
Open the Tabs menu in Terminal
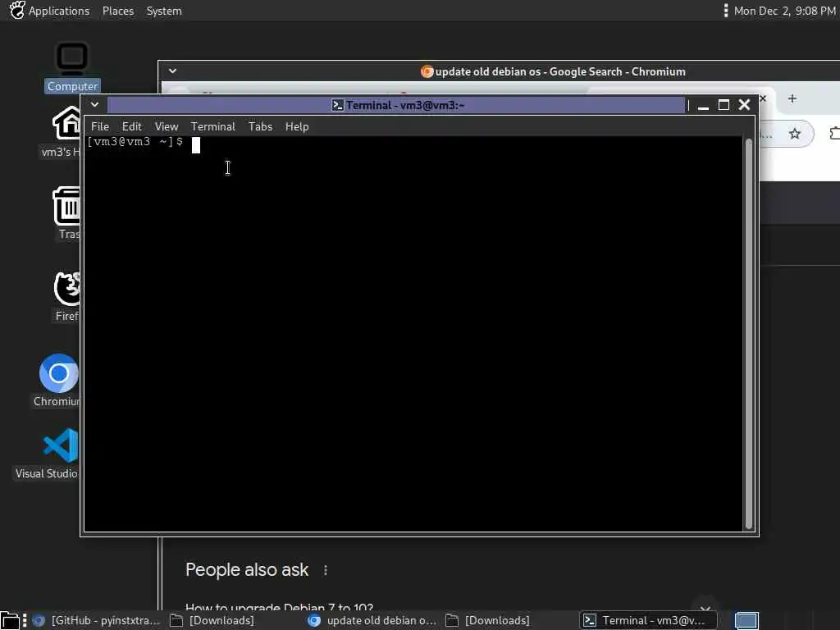260,126
